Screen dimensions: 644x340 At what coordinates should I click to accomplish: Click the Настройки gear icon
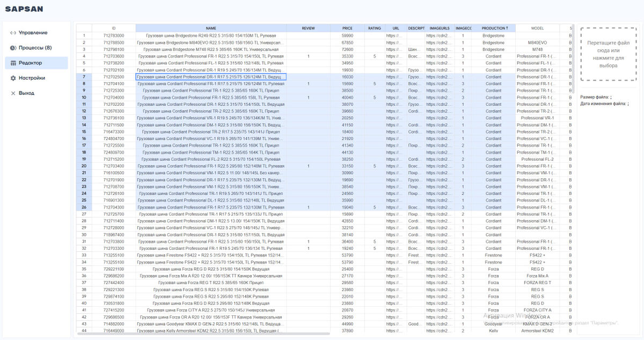[13, 78]
